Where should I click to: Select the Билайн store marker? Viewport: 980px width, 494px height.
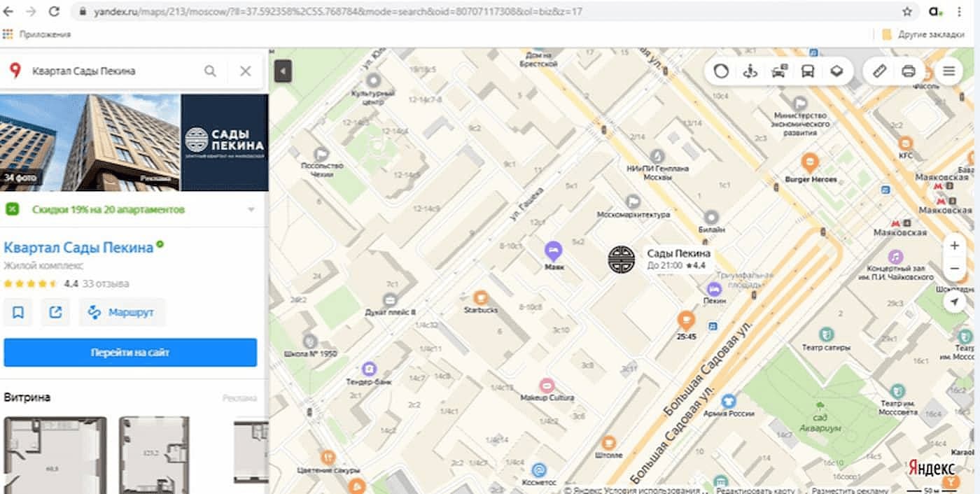712,217
